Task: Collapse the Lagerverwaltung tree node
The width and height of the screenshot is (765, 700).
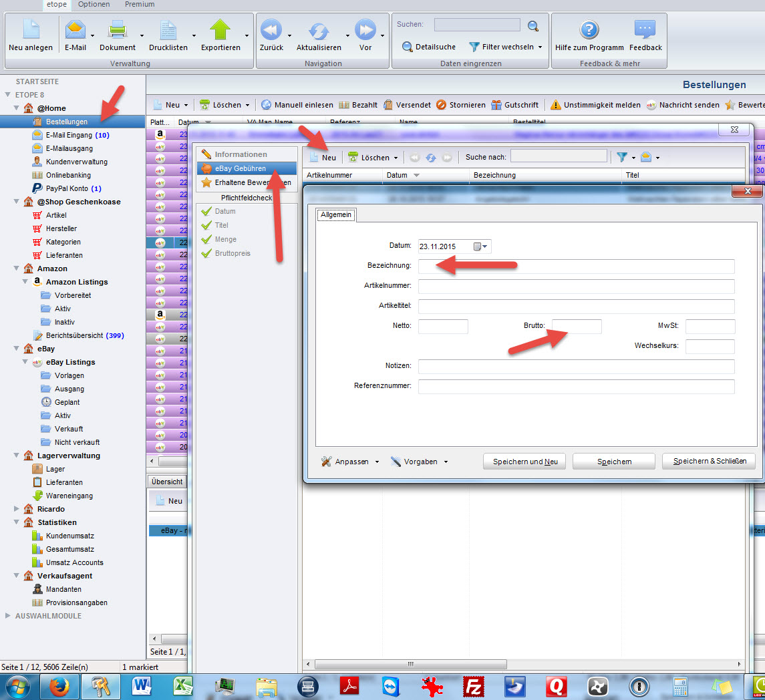Action: (16, 455)
